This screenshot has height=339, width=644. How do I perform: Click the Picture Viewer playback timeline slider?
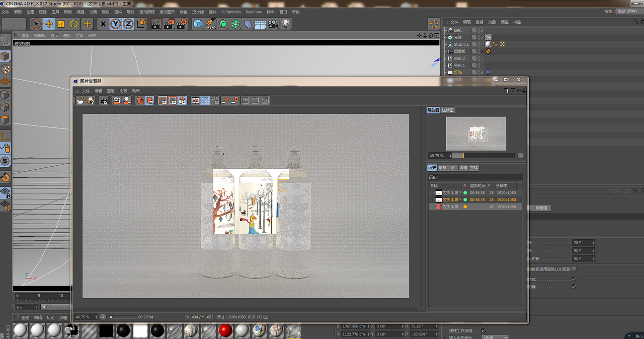click(123, 317)
